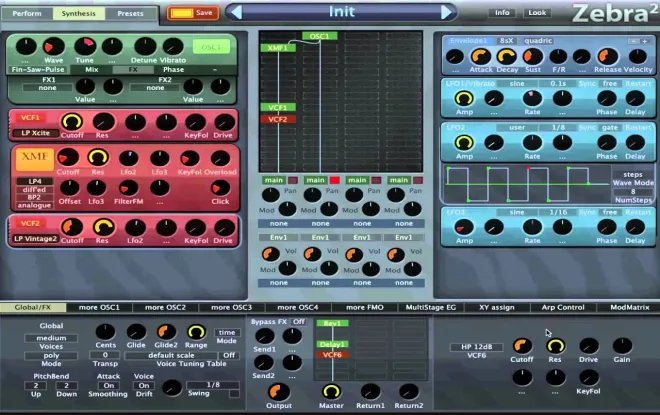Open the FX1 none dropdown

point(47,88)
